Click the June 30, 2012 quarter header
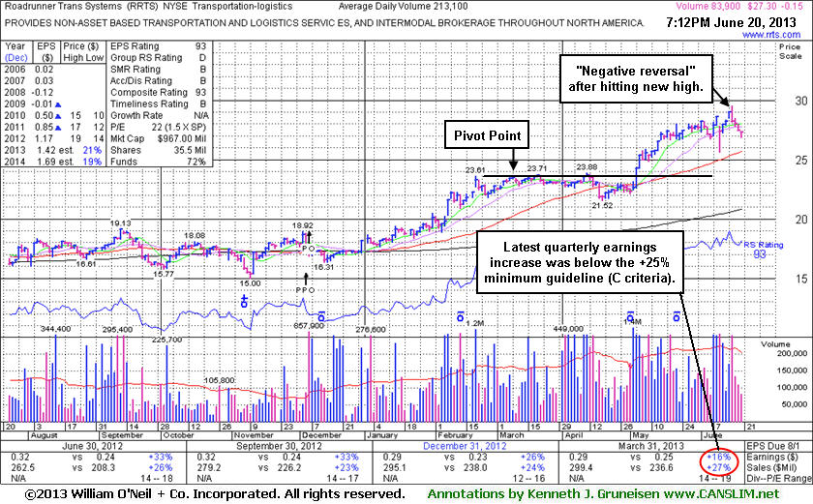813x504 pixels. click(92, 446)
